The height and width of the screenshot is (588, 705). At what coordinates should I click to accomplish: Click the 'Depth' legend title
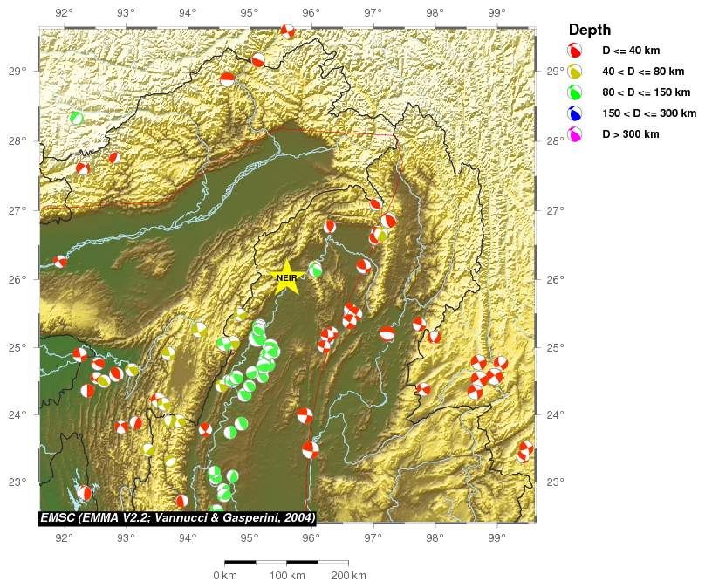click(590, 30)
